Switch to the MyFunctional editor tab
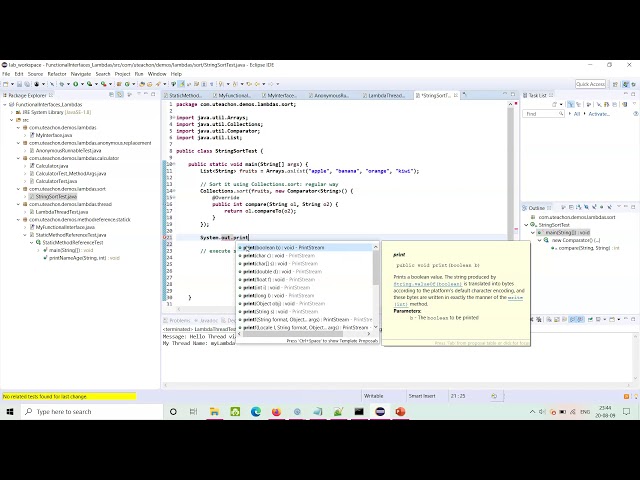 (234, 96)
